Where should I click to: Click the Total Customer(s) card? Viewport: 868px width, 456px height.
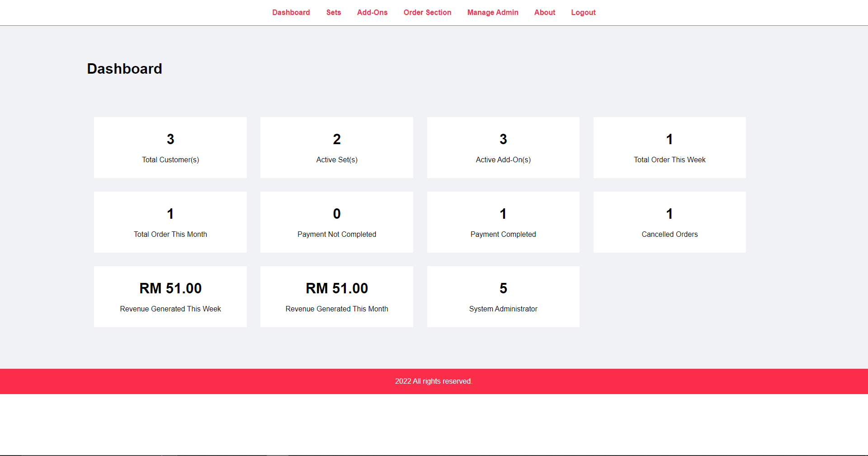[170, 147]
